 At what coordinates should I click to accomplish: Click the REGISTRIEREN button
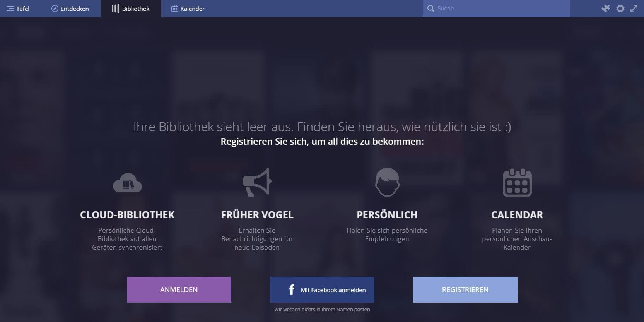point(465,289)
